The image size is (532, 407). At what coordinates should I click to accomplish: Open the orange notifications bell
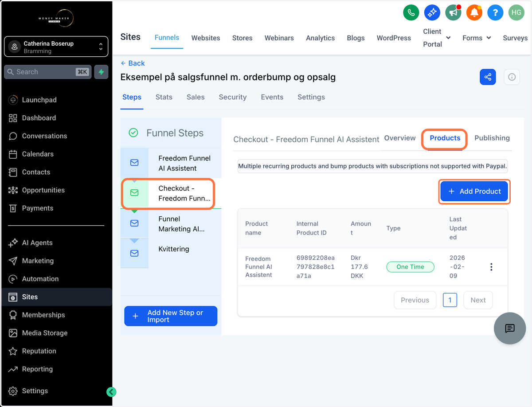[474, 12]
